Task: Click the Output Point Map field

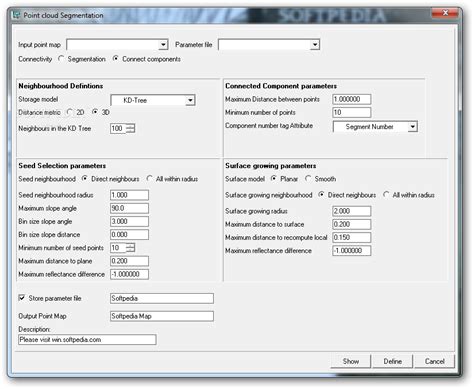Action: (x=162, y=316)
